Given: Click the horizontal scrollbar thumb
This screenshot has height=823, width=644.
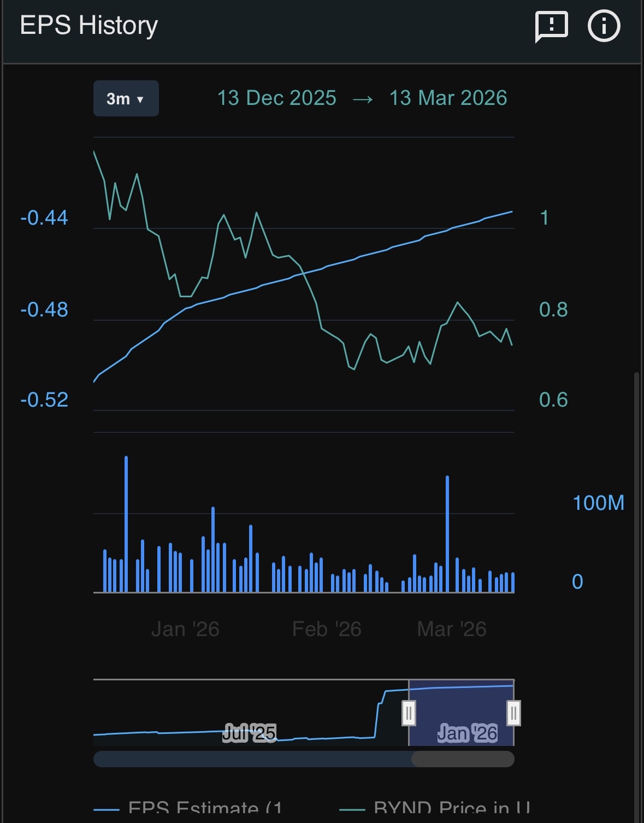Looking at the screenshot, I should (x=463, y=759).
